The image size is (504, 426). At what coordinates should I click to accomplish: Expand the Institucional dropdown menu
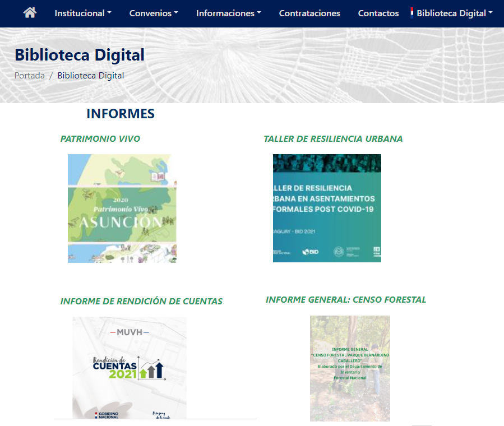pos(82,13)
